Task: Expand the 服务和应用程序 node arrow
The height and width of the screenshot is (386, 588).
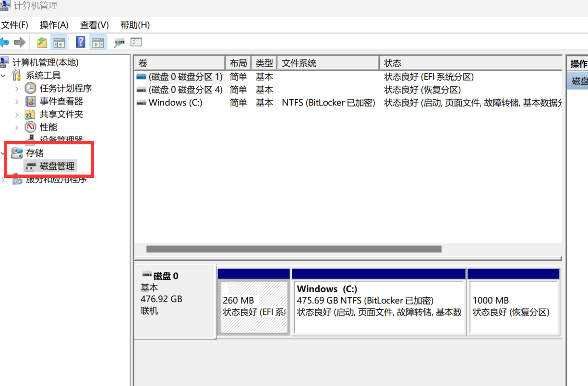Action: tap(3, 180)
